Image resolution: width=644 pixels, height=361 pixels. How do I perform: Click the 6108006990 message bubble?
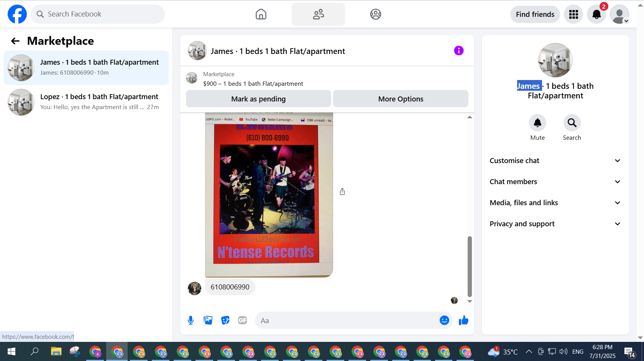230,287
